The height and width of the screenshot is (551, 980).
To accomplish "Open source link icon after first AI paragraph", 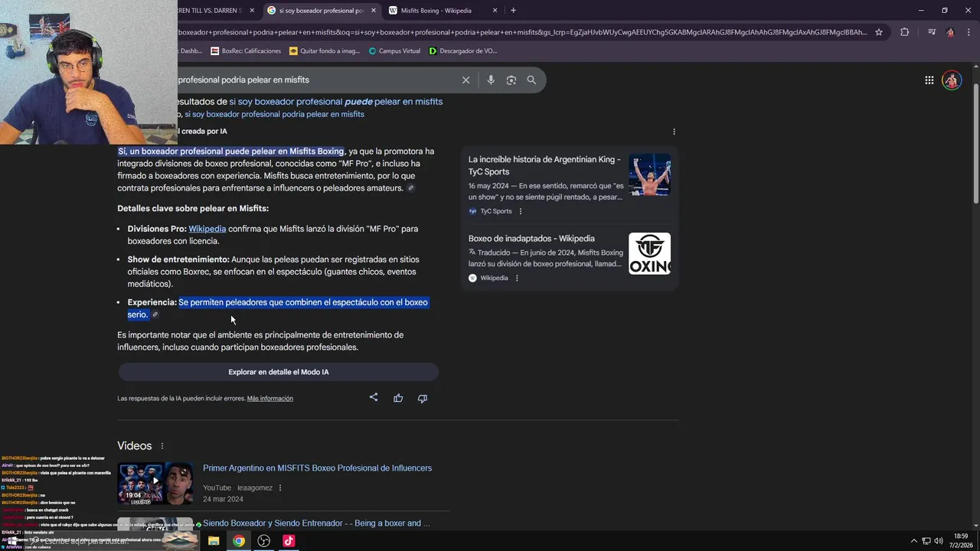I will coord(410,188).
